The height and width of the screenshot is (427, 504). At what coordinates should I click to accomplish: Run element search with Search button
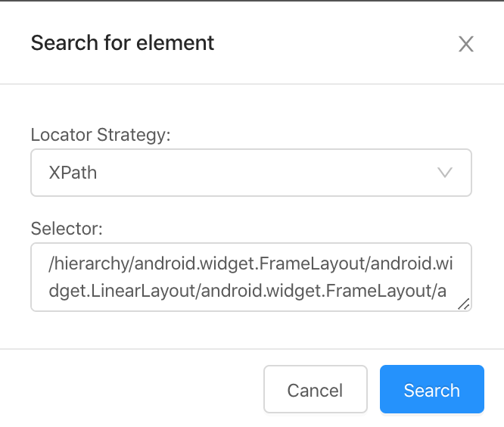pos(431,390)
